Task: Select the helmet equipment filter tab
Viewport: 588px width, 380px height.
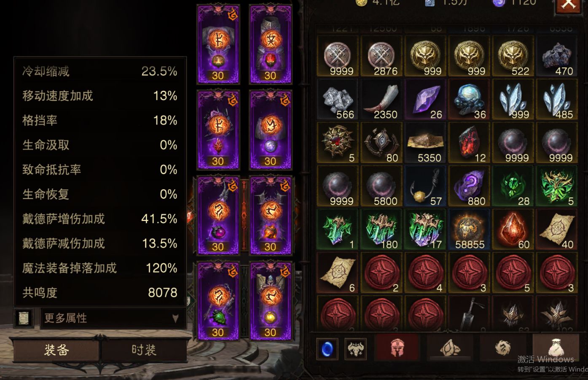Action: [397, 348]
